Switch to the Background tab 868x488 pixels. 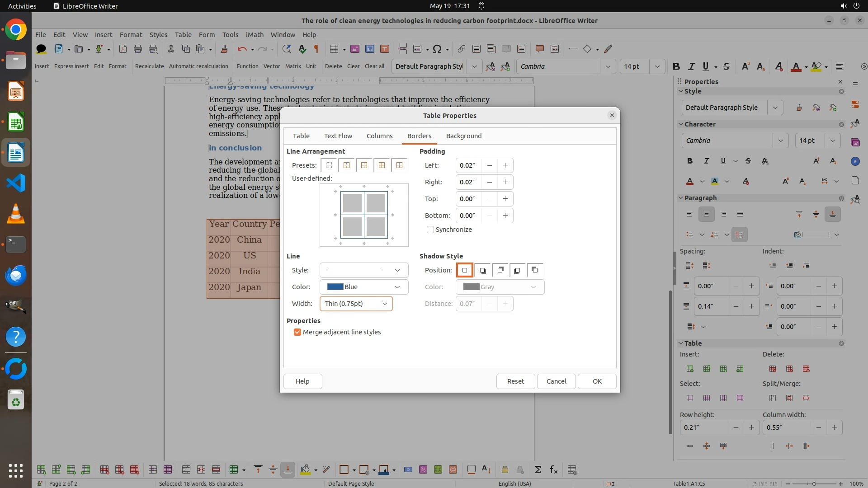point(463,136)
